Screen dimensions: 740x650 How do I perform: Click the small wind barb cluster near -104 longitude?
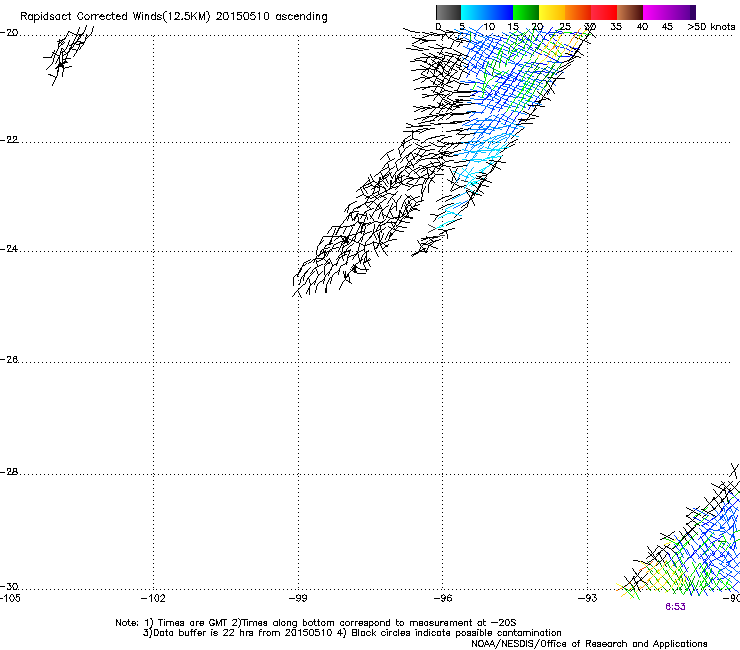pyautogui.click(x=68, y=55)
